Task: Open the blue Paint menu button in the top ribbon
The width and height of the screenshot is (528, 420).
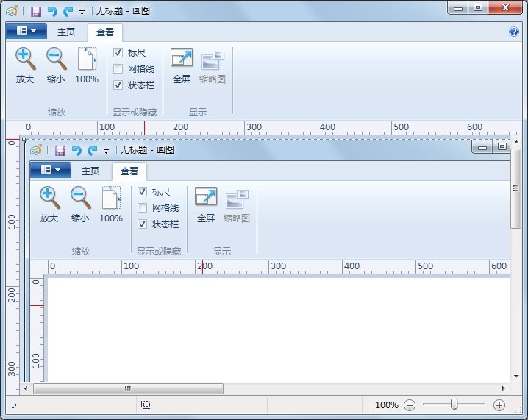Action: tap(26, 31)
